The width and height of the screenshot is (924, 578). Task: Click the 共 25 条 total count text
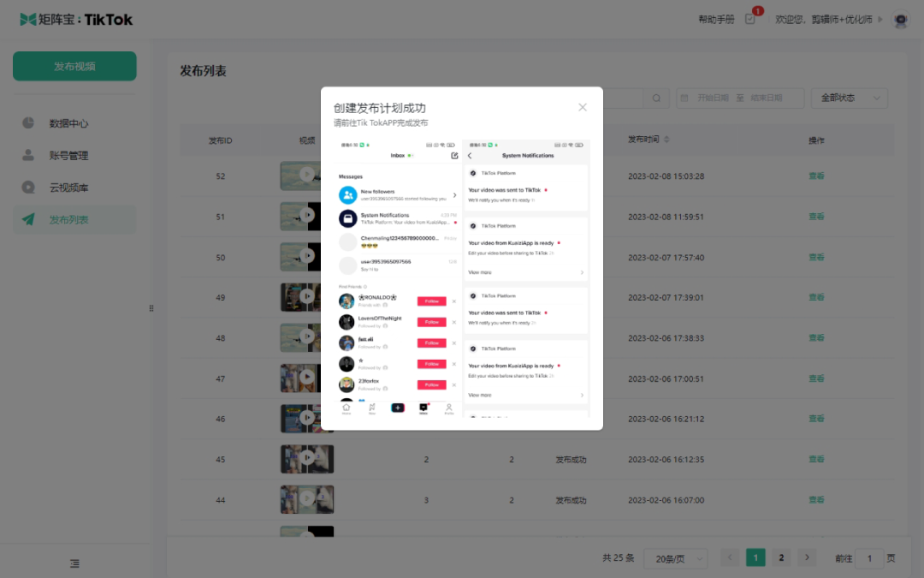(x=619, y=558)
